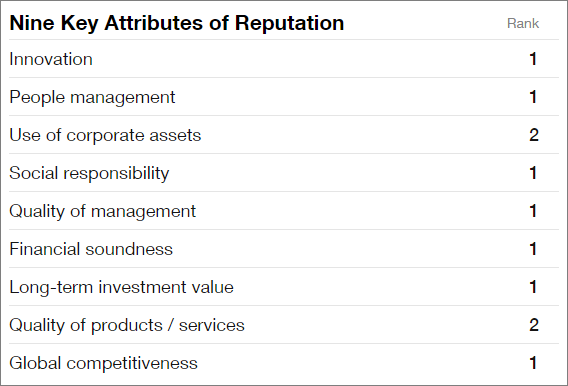Click rank 2 beside Quality of products / services
The image size is (568, 386).
(534, 325)
